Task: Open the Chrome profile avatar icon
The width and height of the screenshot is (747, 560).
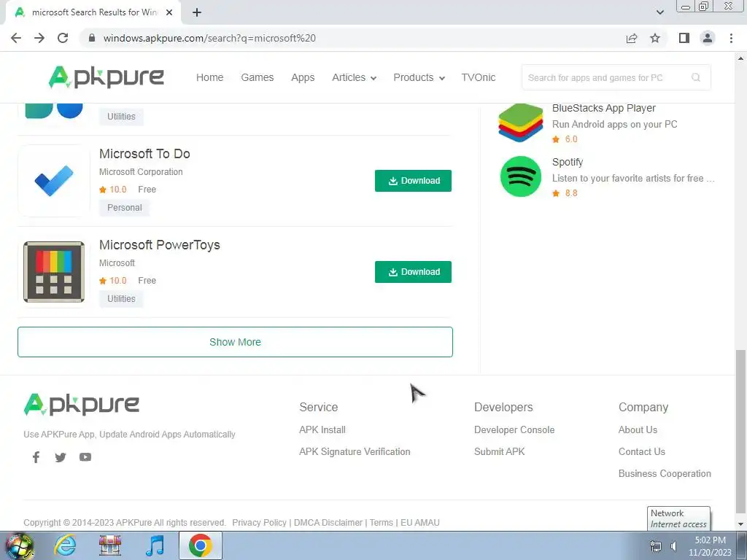Action: tap(708, 38)
